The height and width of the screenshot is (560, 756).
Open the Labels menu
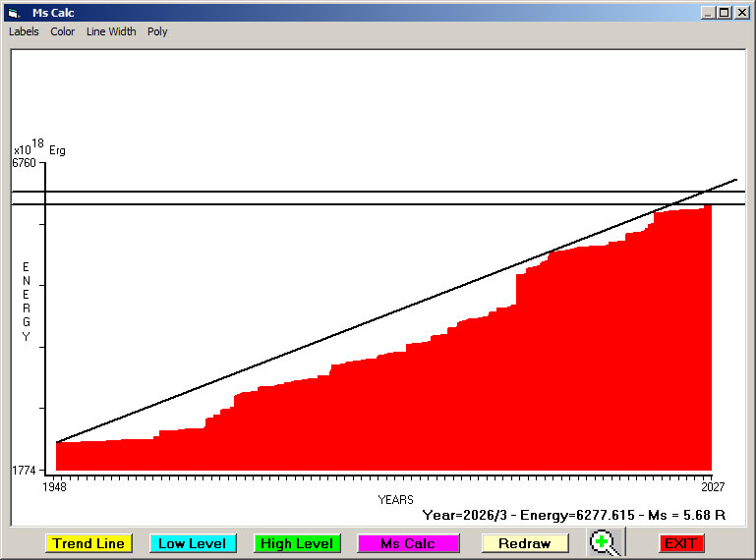point(24,31)
